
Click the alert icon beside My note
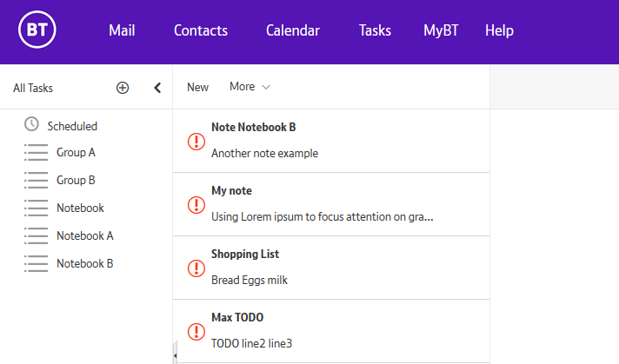196,204
